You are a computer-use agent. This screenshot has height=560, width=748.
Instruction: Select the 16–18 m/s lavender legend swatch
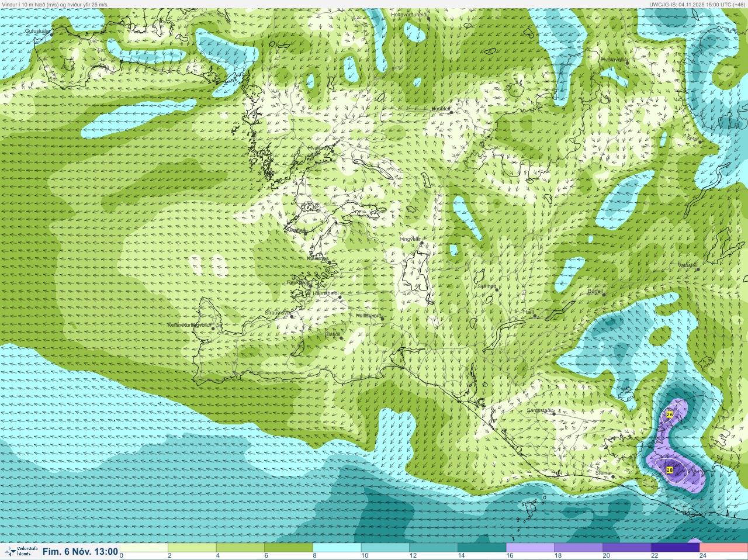coord(531,548)
